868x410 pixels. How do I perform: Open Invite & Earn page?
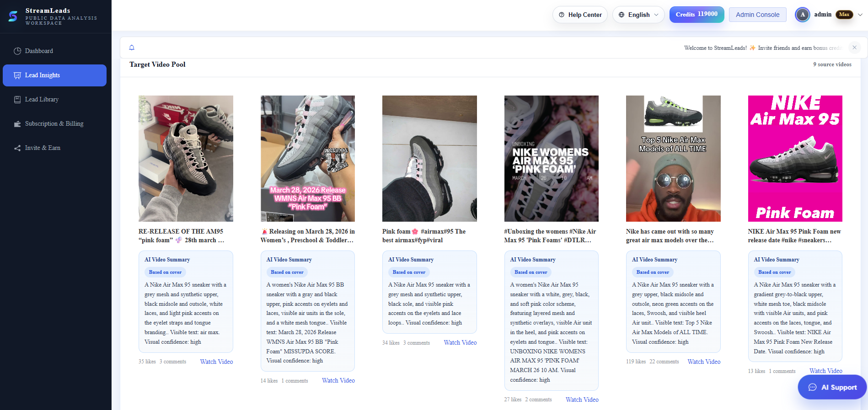tap(54, 148)
